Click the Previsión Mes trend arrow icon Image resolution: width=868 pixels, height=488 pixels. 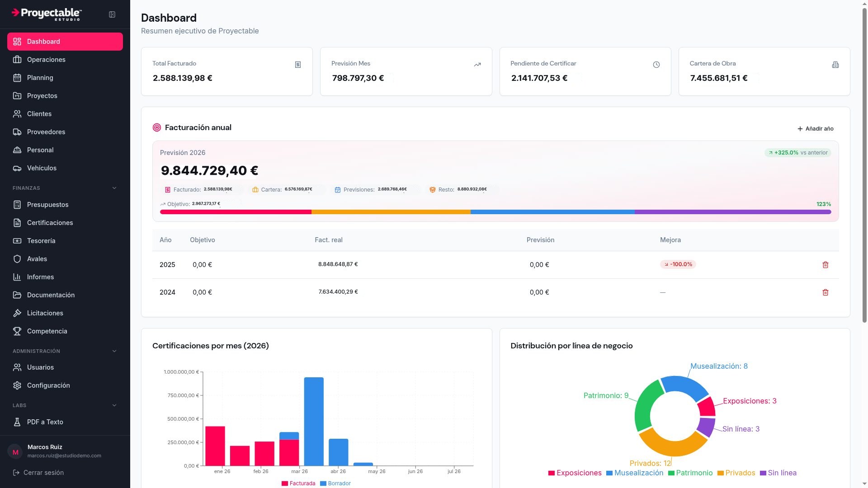click(477, 65)
